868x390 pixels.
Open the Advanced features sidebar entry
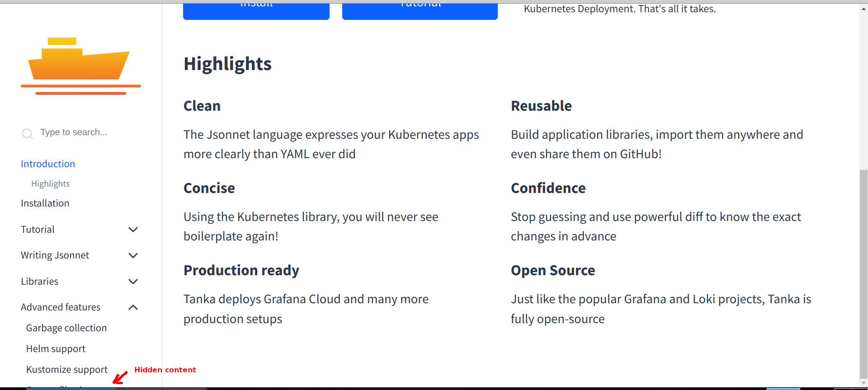coord(61,307)
